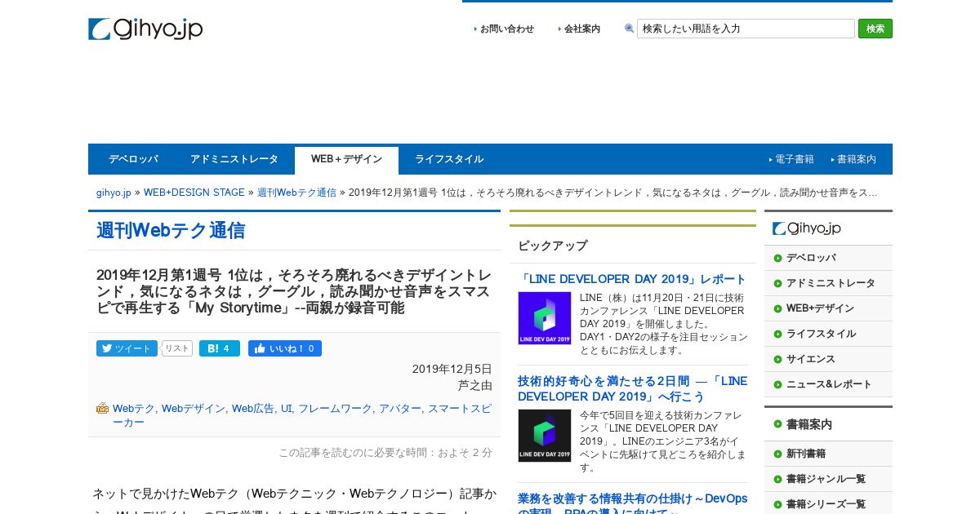Open the Webテク tag link
The image size is (980, 514).
133,408
